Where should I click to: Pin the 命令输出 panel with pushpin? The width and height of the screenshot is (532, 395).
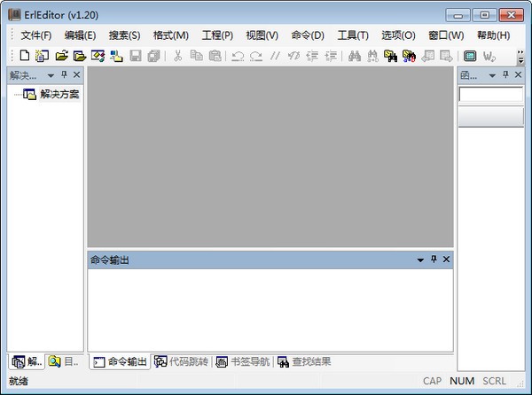click(x=434, y=259)
